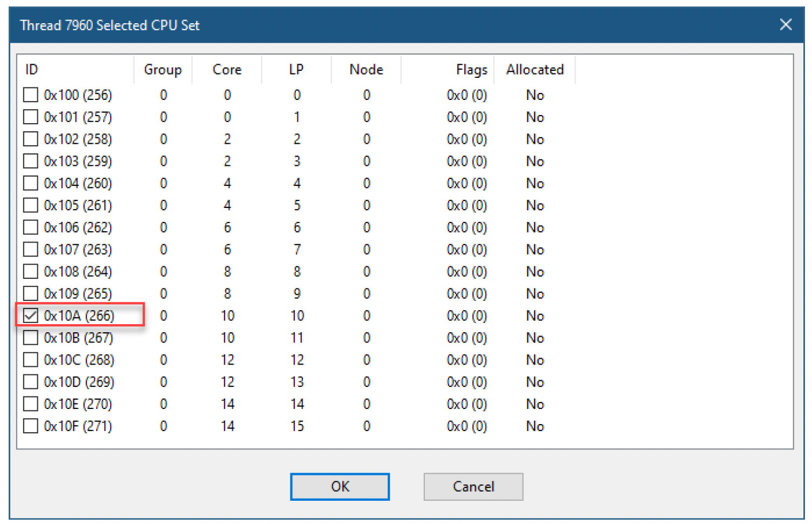Sort list by the Node column header
Viewport: 812px width, 524px height.
tap(366, 70)
